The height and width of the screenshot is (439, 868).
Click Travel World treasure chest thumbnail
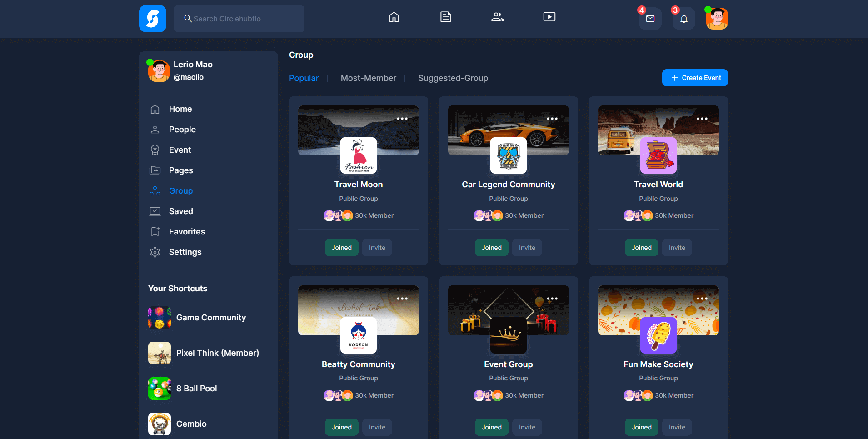point(658,155)
